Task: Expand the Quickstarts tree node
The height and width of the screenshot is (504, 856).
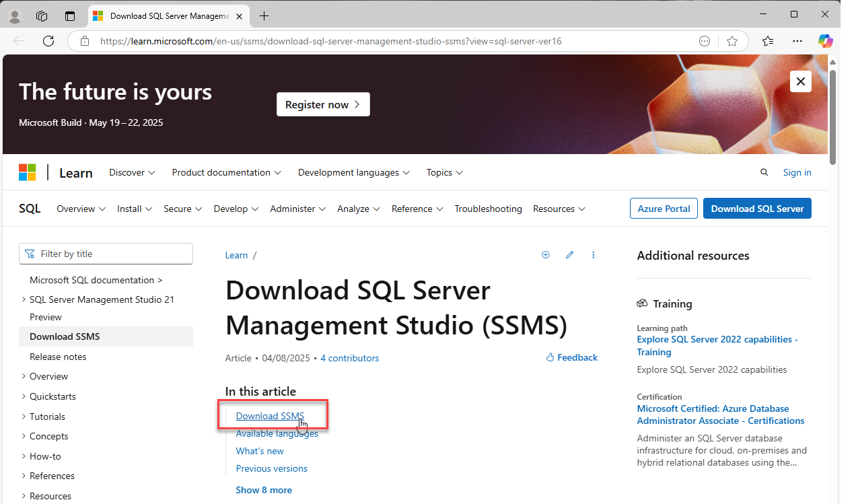Action: (x=24, y=396)
